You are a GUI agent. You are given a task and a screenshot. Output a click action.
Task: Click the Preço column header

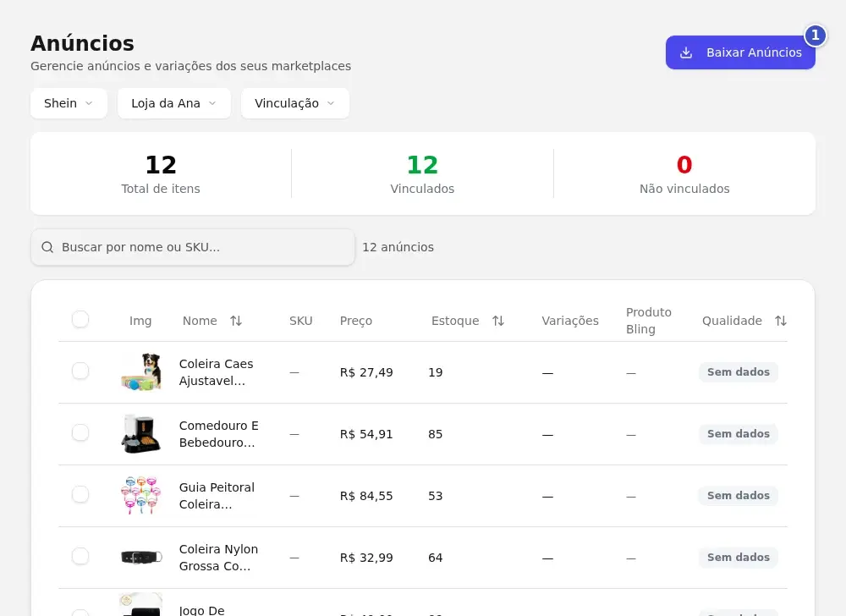356,321
